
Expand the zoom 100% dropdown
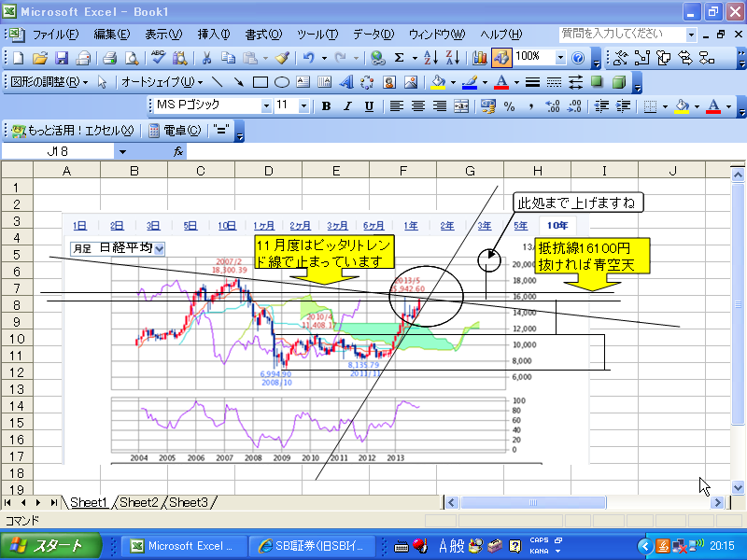pyautogui.click(x=559, y=58)
